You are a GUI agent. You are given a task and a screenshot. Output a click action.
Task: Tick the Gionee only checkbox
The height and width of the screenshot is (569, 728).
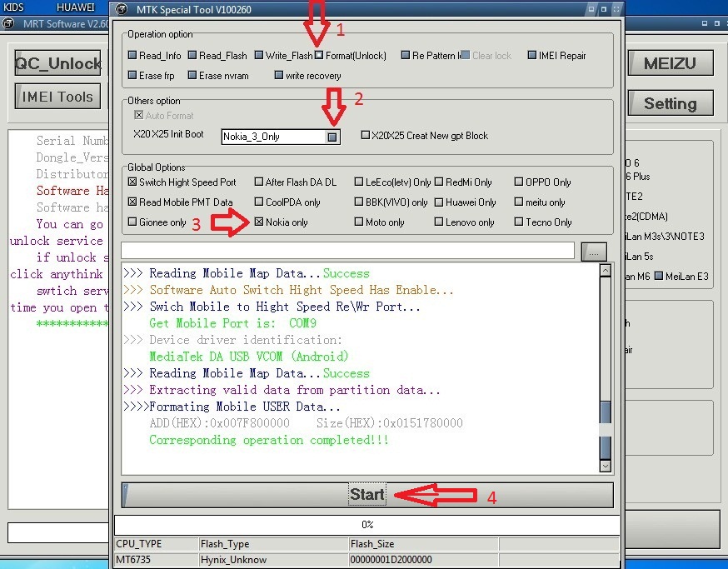coord(132,222)
